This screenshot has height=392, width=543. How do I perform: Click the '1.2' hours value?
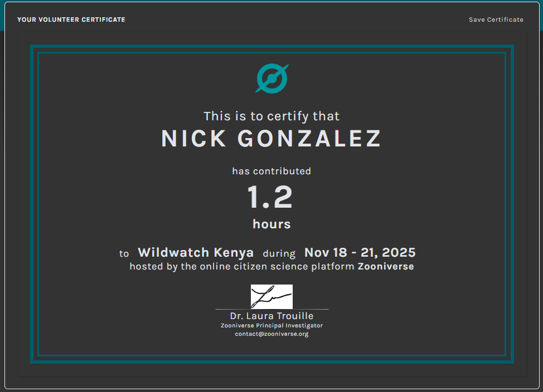pos(270,197)
